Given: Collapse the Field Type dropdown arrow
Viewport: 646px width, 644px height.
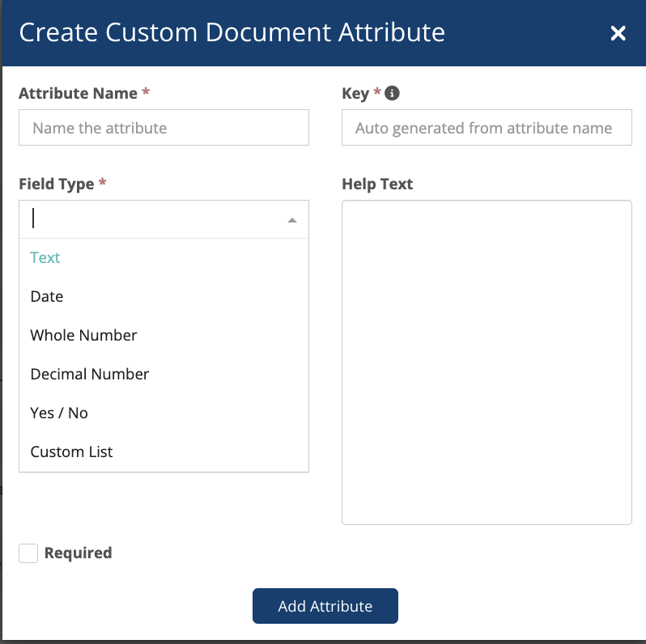Looking at the screenshot, I should coord(292,220).
